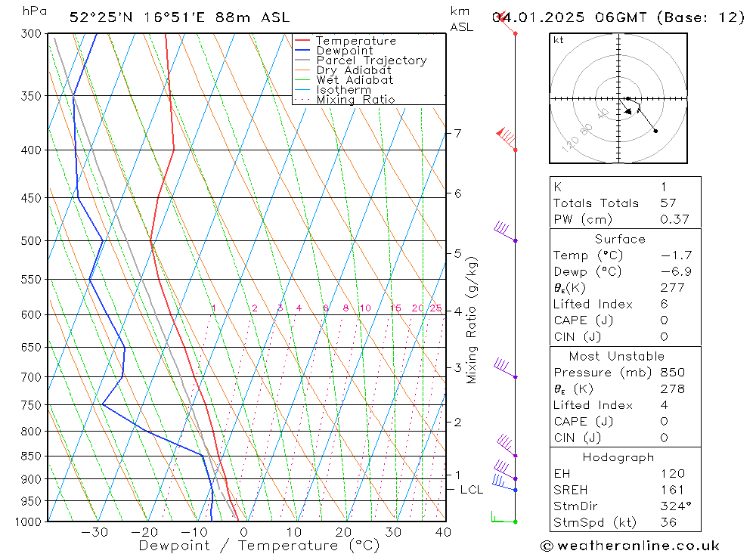Click the hodograph storm motion arrow
756x554 pixels.
point(625,107)
